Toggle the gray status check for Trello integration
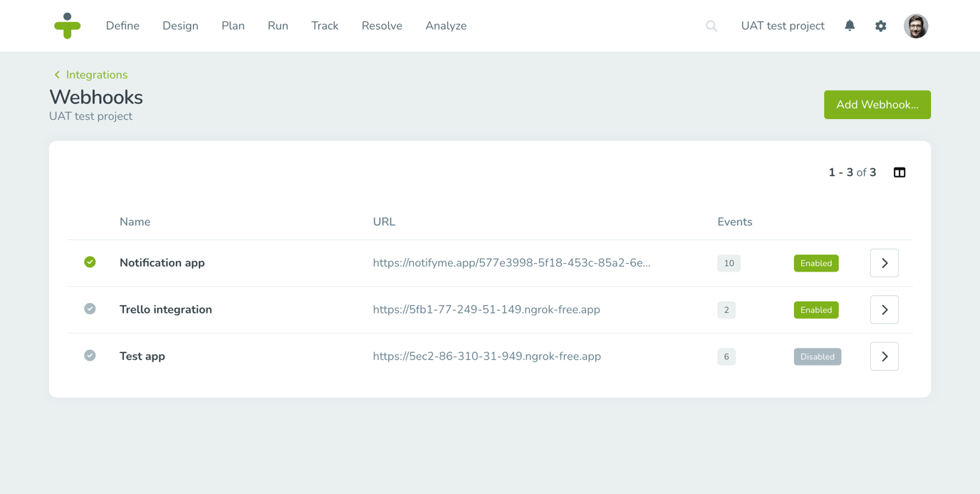This screenshot has height=494, width=980. tap(90, 309)
